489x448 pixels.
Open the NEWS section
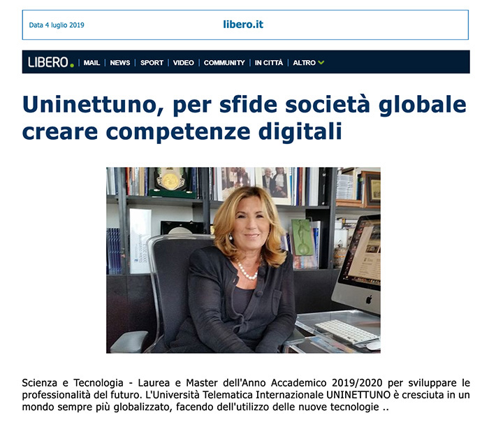point(120,63)
